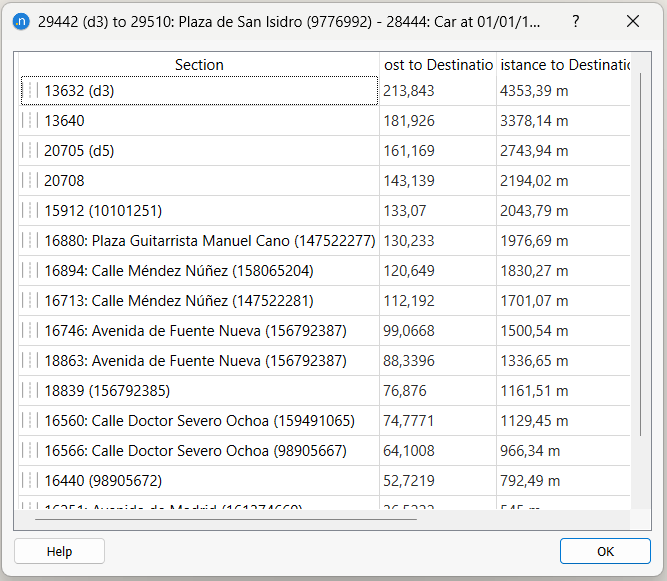
Task: Confirm the dialog with OK
Action: click(x=605, y=551)
